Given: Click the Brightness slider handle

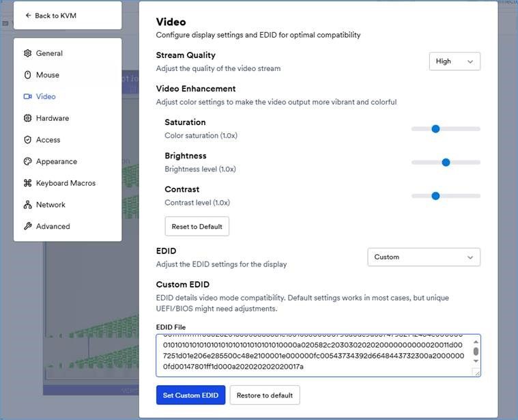Looking at the screenshot, I should point(446,163).
